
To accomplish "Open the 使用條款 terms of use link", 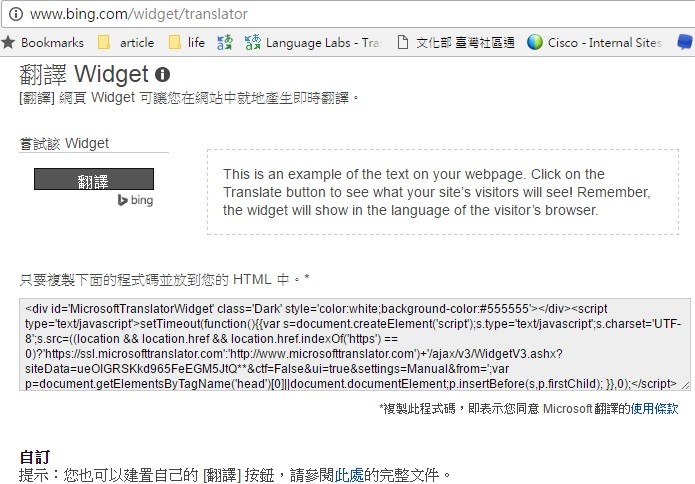I will click(654, 409).
